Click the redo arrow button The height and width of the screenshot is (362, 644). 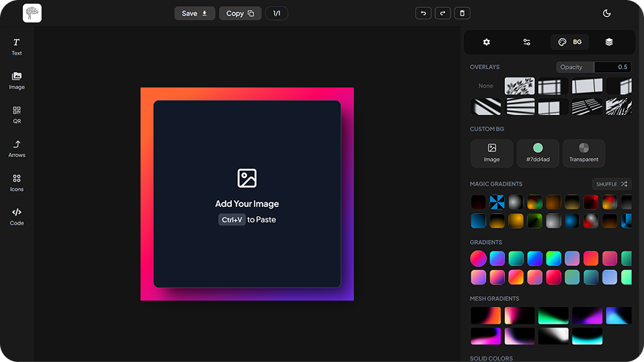442,13
